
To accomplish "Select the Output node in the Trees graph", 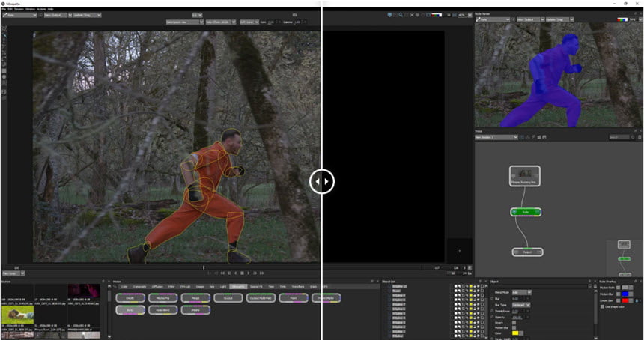I will coord(528,252).
